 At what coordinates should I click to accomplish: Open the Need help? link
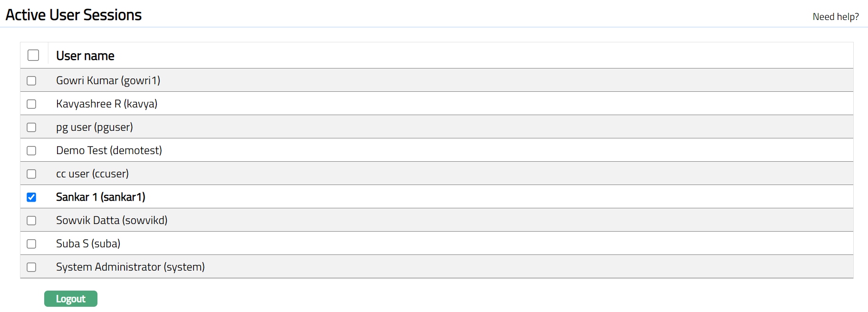point(835,17)
